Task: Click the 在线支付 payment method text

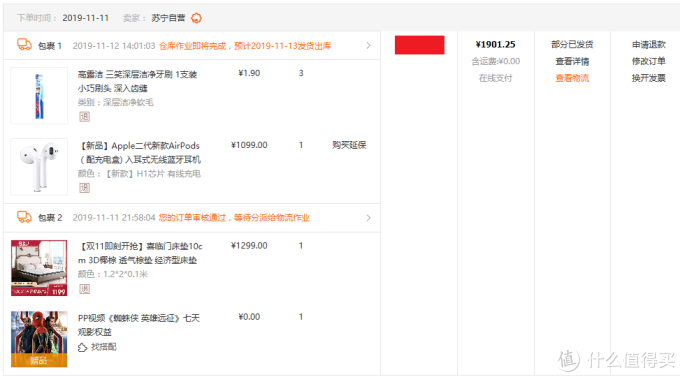Action: 495,78
